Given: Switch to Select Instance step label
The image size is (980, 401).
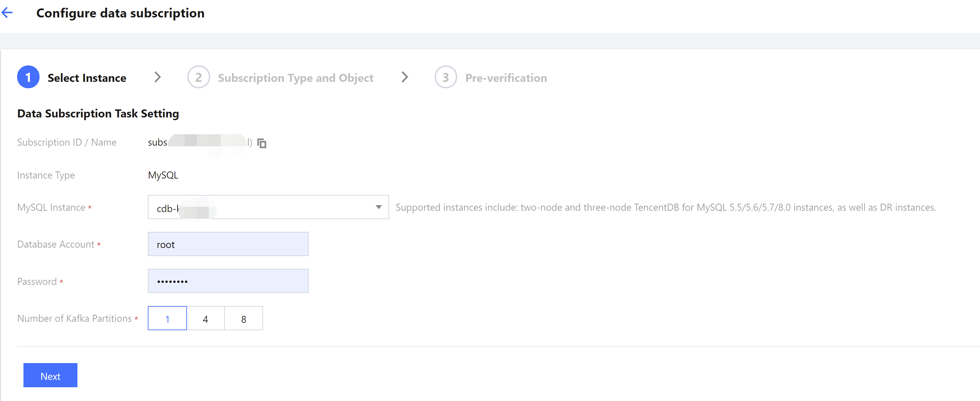Looking at the screenshot, I should click(87, 78).
